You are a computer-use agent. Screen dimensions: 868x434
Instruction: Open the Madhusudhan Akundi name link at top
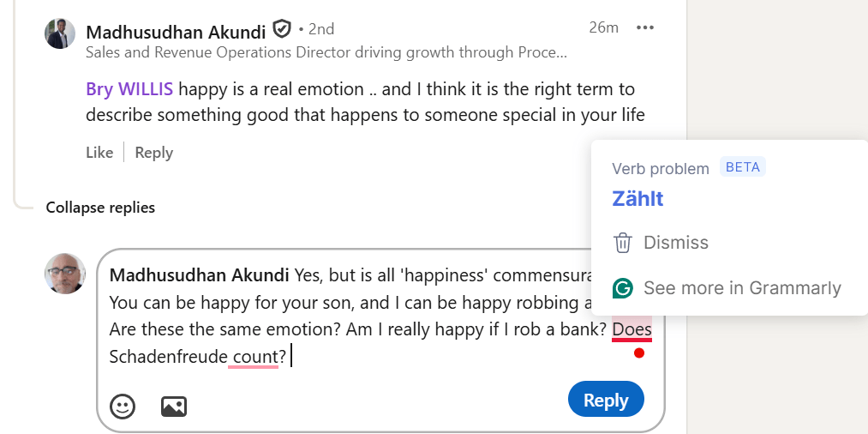coord(176,33)
